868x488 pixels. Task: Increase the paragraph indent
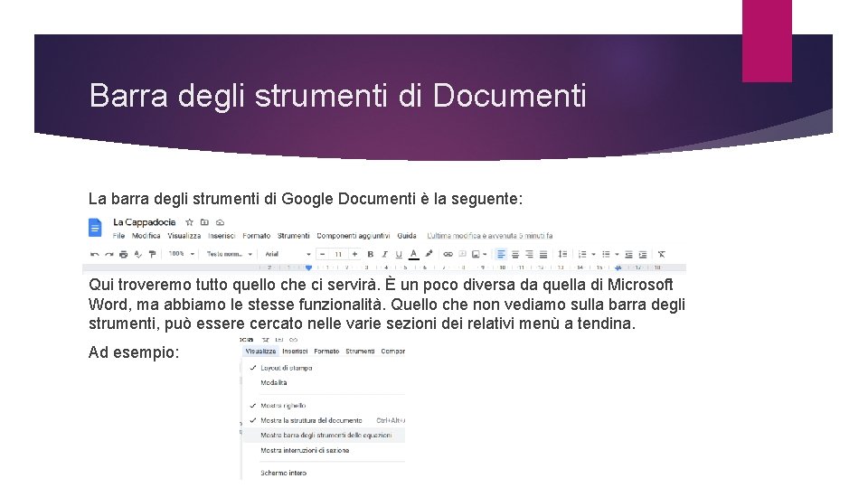click(x=643, y=255)
